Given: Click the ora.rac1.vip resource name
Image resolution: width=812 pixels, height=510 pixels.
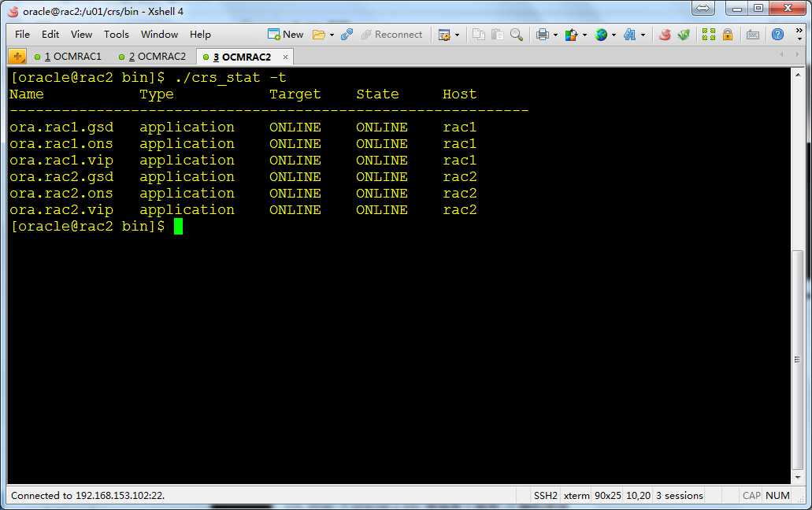Looking at the screenshot, I should pos(61,161).
